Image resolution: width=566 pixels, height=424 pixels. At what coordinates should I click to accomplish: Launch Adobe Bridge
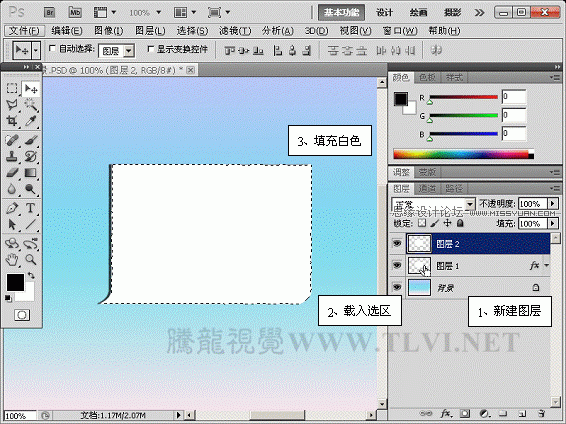50,13
